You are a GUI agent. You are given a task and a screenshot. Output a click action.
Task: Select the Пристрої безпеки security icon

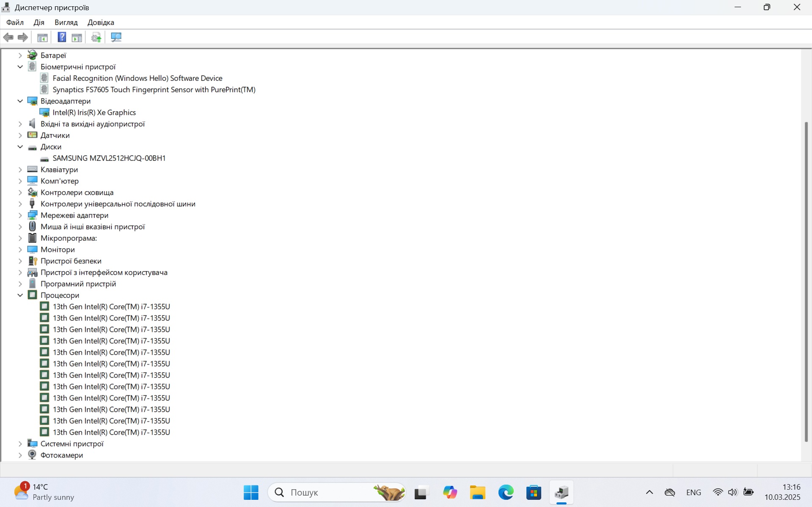32,260
